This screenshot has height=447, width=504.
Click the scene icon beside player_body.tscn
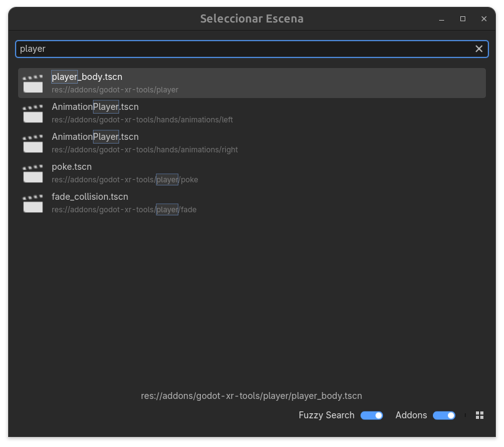point(33,83)
